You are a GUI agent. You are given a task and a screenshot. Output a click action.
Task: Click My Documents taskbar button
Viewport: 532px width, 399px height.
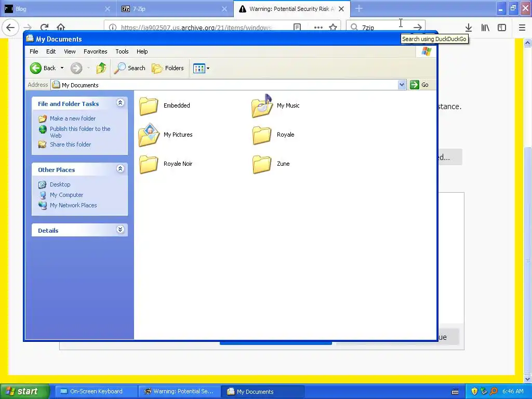[x=263, y=392]
